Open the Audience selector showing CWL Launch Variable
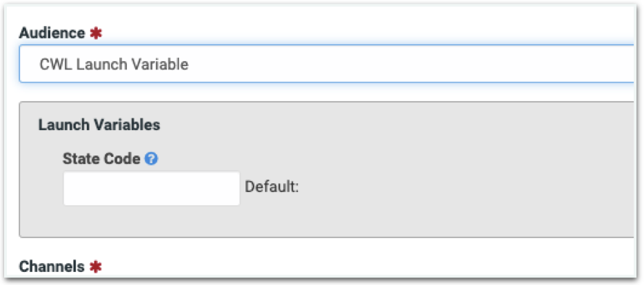 327,64
